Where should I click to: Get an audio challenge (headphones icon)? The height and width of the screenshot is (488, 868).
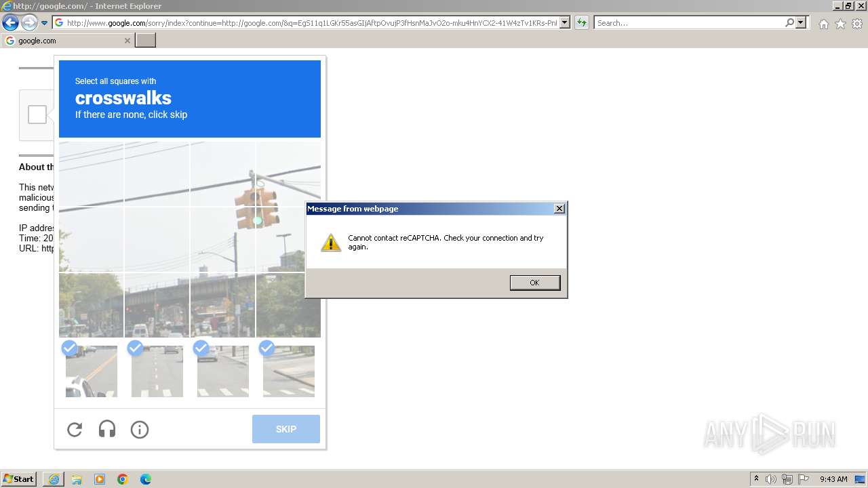coord(107,429)
